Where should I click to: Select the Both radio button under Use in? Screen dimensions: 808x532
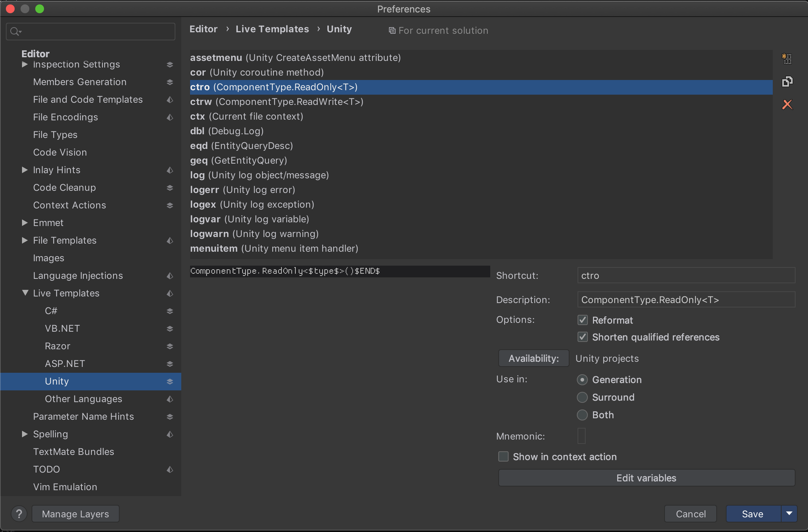tap(582, 415)
